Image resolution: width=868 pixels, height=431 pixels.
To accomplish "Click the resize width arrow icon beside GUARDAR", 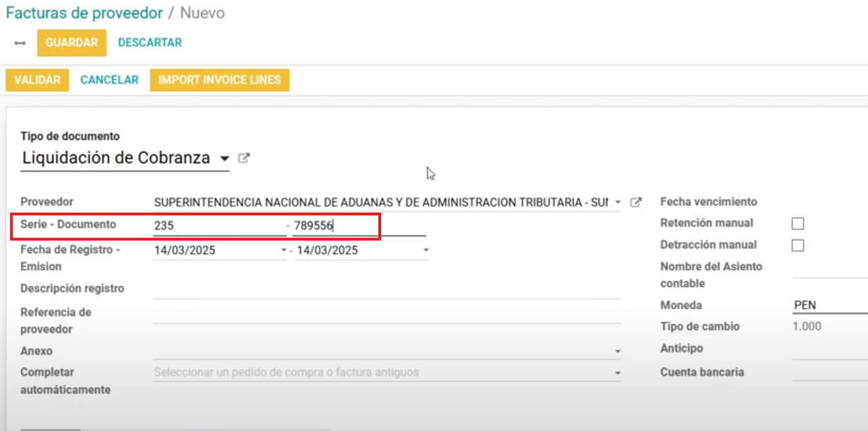I will tap(18, 43).
